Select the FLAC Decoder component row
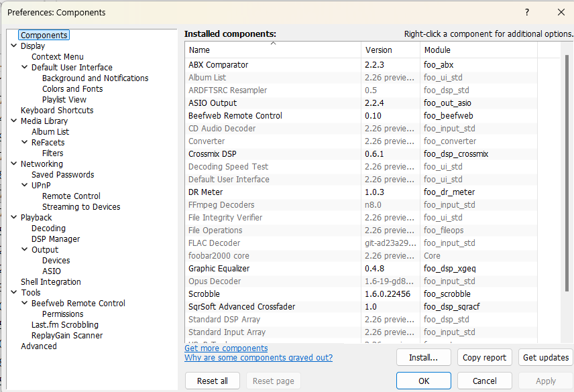Viewport: 574px width, 392px height. [361, 243]
